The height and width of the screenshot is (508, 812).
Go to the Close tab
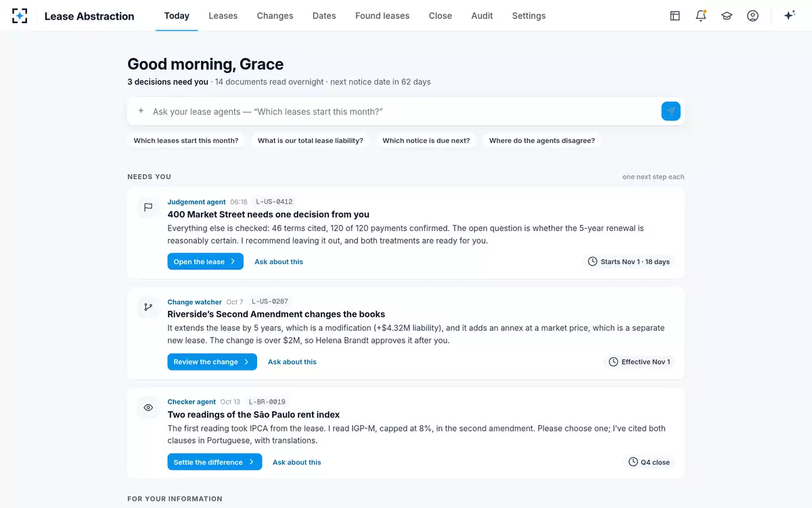441,16
